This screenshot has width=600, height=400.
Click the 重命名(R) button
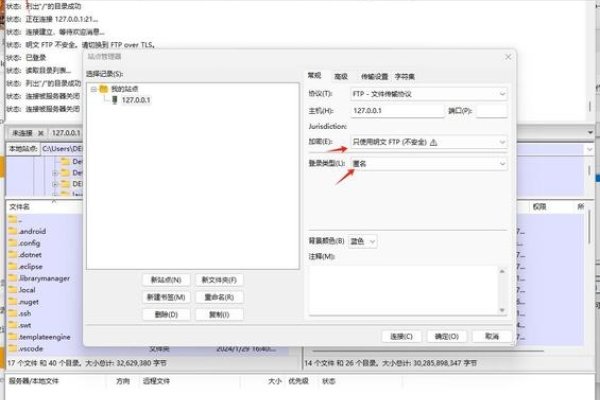click(x=219, y=297)
